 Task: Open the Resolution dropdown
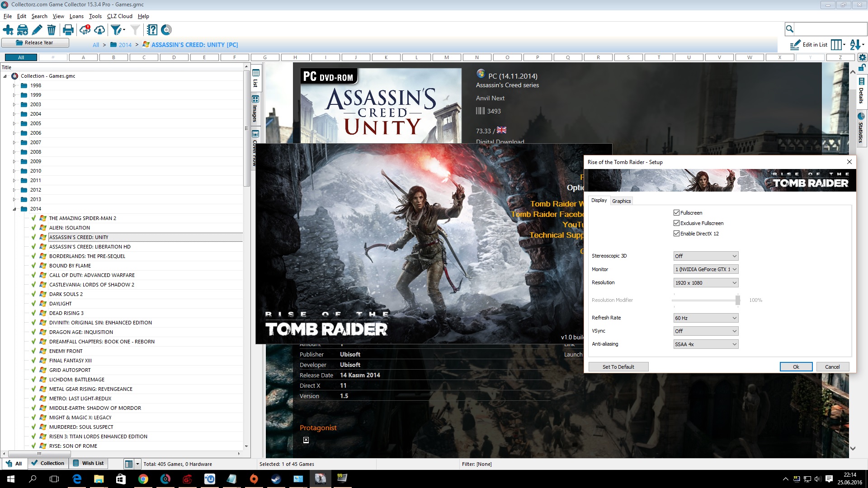(706, 283)
